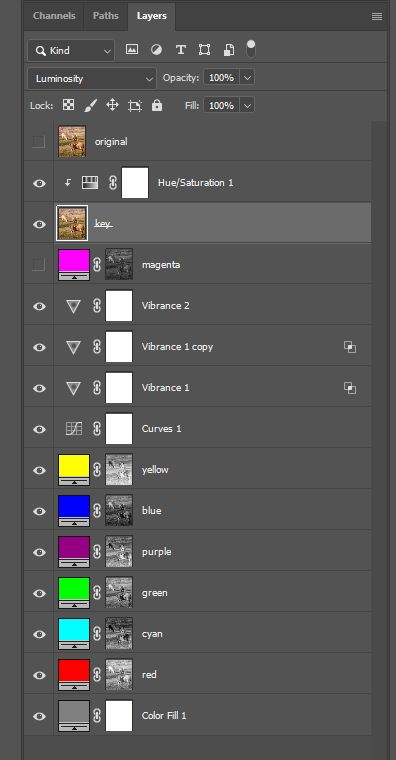This screenshot has width=396, height=760.
Task: Click the blue color fill swatch
Action: coord(74,511)
